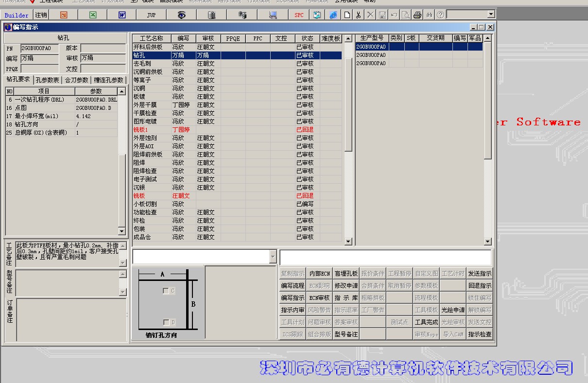This screenshot has width=588, height=383.
Task: Click the new blank document icon
Action: pos(347,15)
